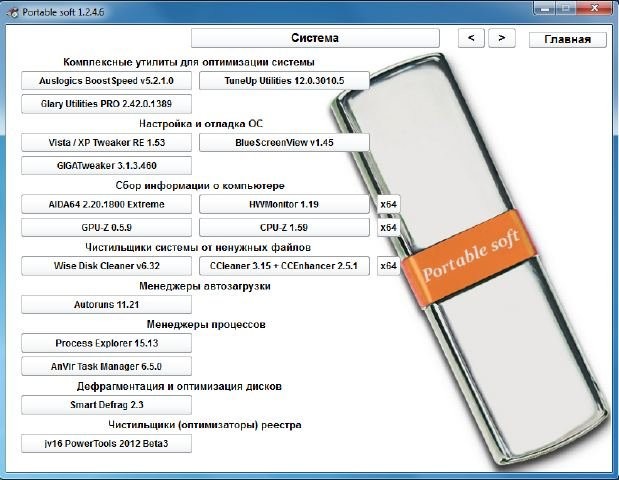Open AIDA64 2.20.1800 Extreme
Viewport: 619px width, 480px height.
click(106, 204)
